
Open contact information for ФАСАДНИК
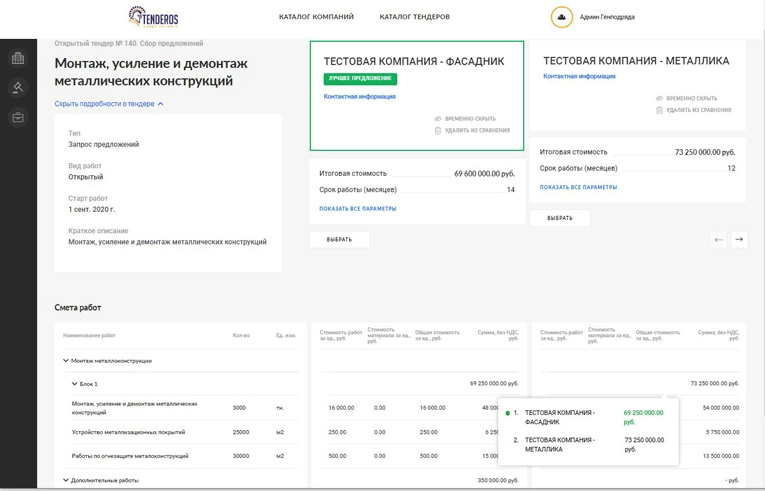pos(360,97)
